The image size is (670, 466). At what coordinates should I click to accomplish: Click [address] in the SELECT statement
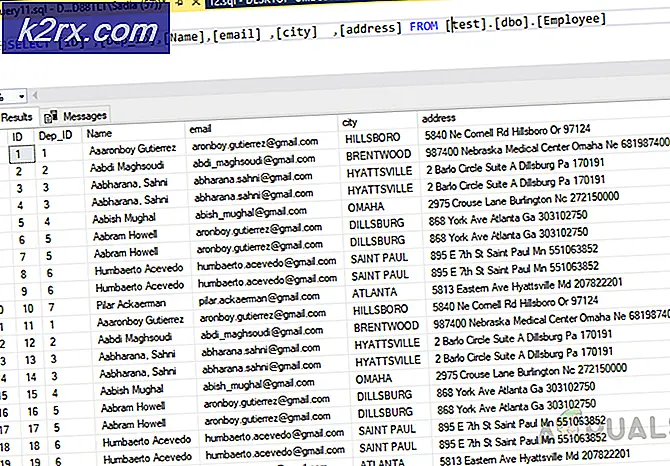tap(370, 29)
